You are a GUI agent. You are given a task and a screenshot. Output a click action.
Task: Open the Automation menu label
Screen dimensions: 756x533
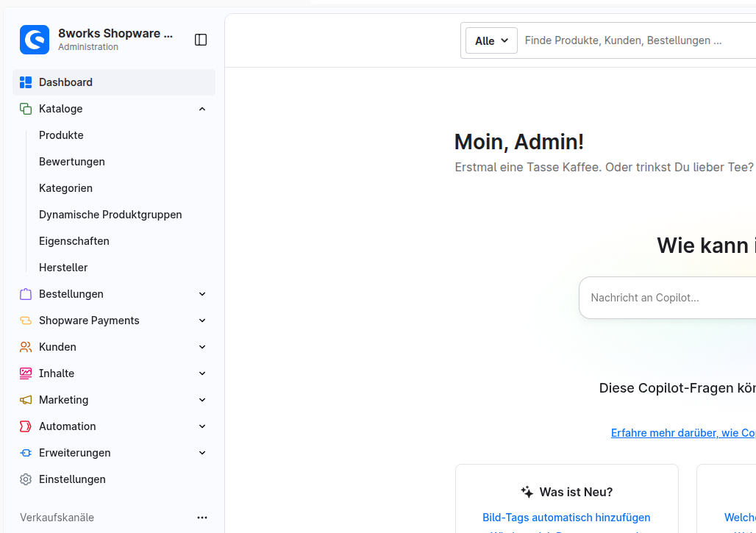click(x=68, y=426)
